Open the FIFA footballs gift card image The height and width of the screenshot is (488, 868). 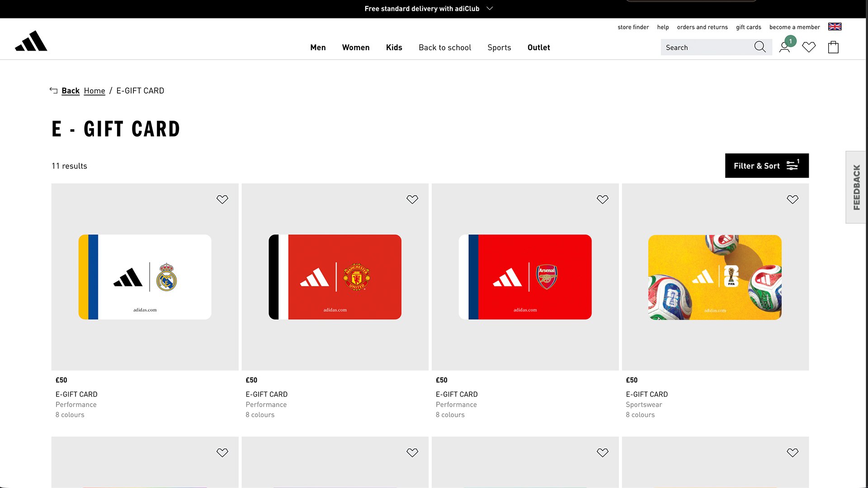pos(715,277)
